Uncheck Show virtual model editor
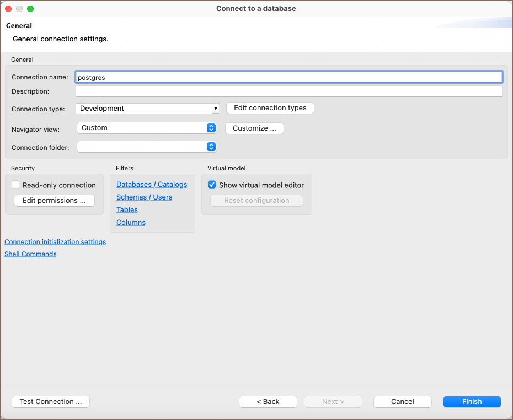This screenshot has width=513, height=420. (212, 185)
